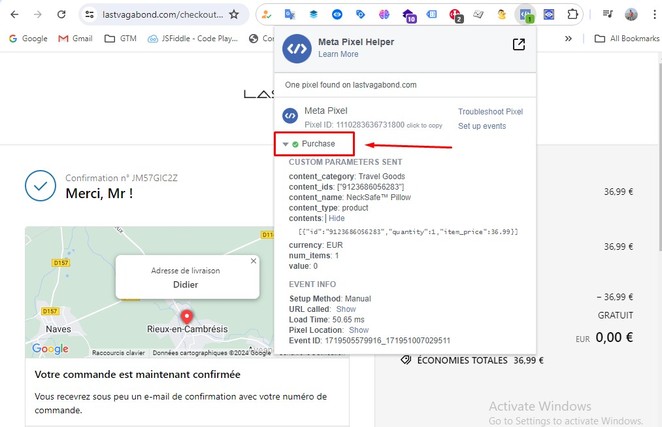Click the Meta Pixel Helper toolbar extension
This screenshot has width=662, height=427.
[526, 15]
